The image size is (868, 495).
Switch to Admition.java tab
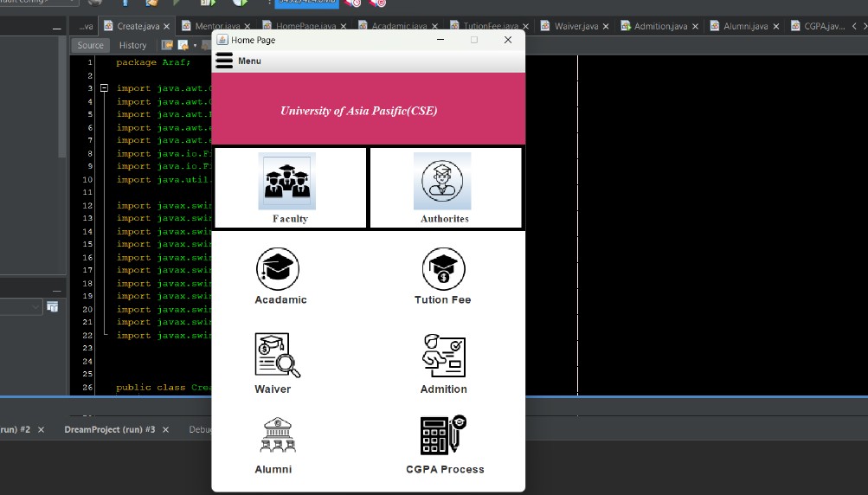point(660,26)
